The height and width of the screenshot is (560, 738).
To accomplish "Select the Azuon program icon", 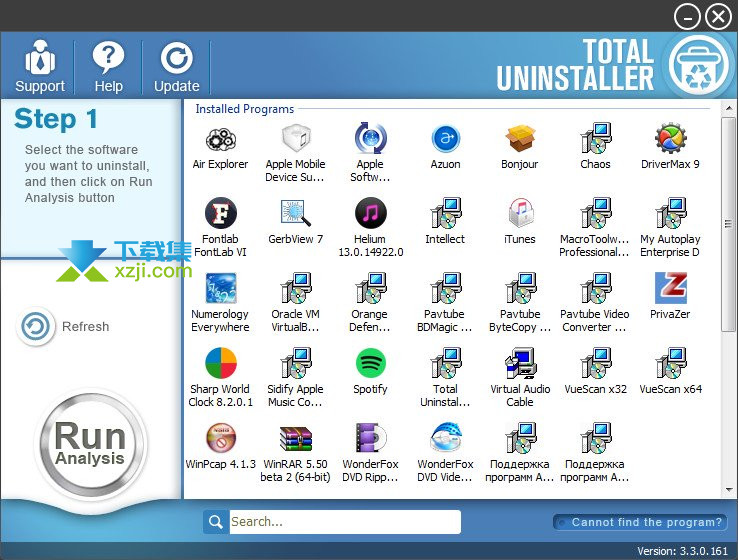I will click(445, 139).
